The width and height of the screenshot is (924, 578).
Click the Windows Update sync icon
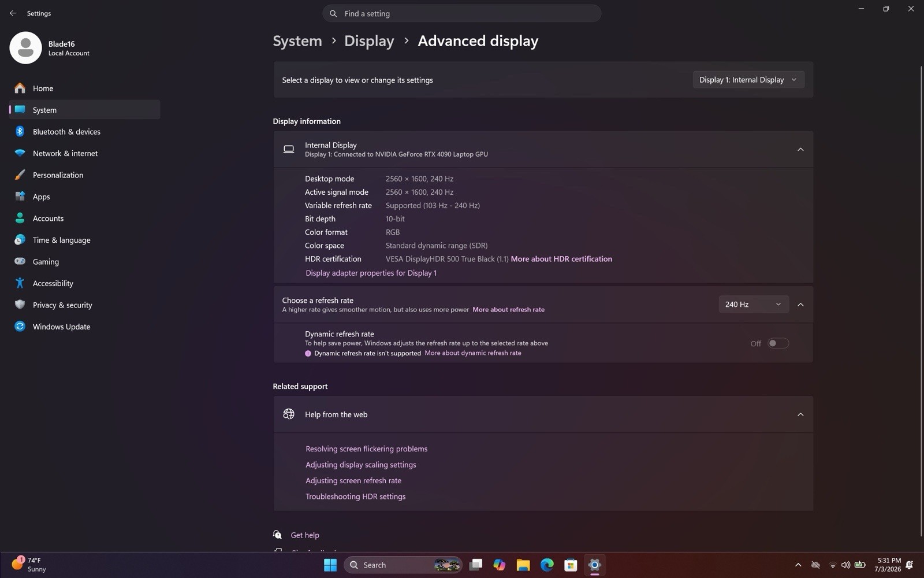pos(20,327)
